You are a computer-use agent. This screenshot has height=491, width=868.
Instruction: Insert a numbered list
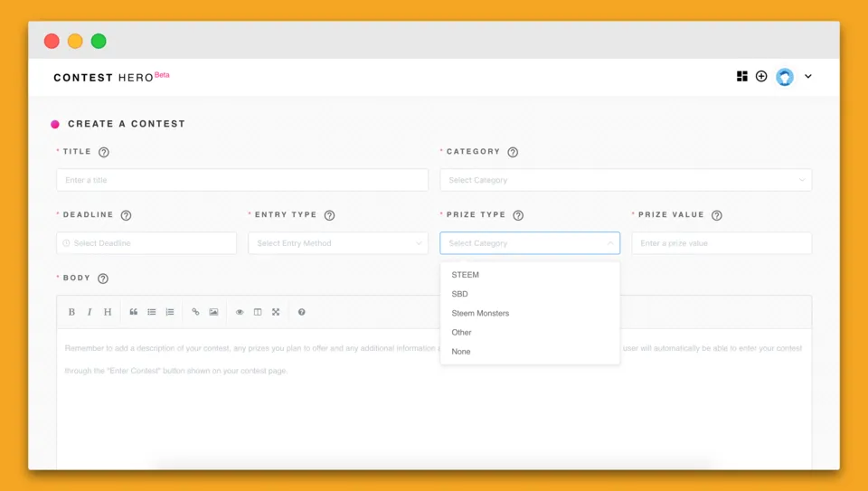click(x=170, y=312)
